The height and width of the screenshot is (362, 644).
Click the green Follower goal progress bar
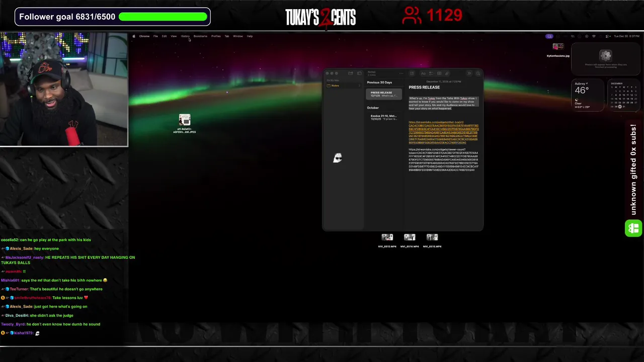[163, 17]
